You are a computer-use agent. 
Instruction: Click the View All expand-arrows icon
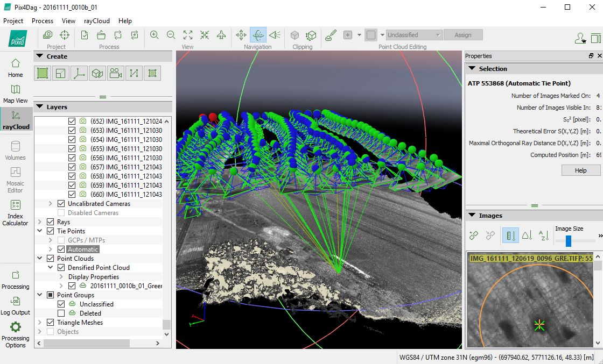(188, 35)
